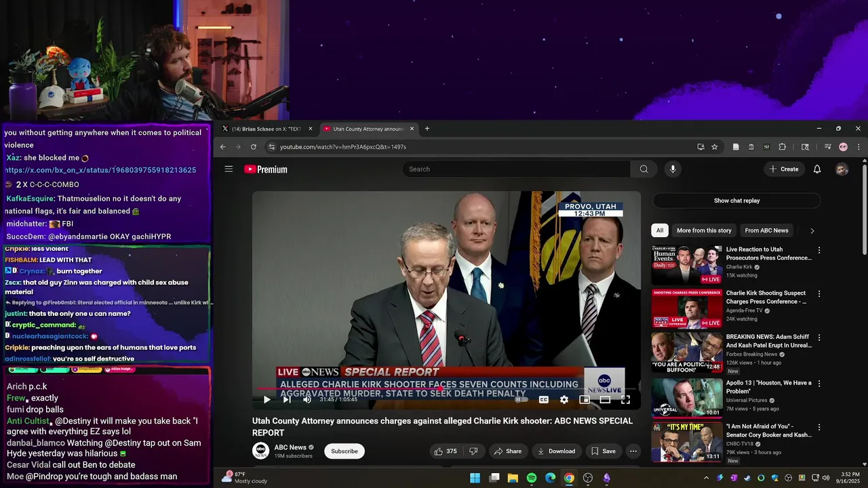Mute the video player volume

pyautogui.click(x=307, y=400)
